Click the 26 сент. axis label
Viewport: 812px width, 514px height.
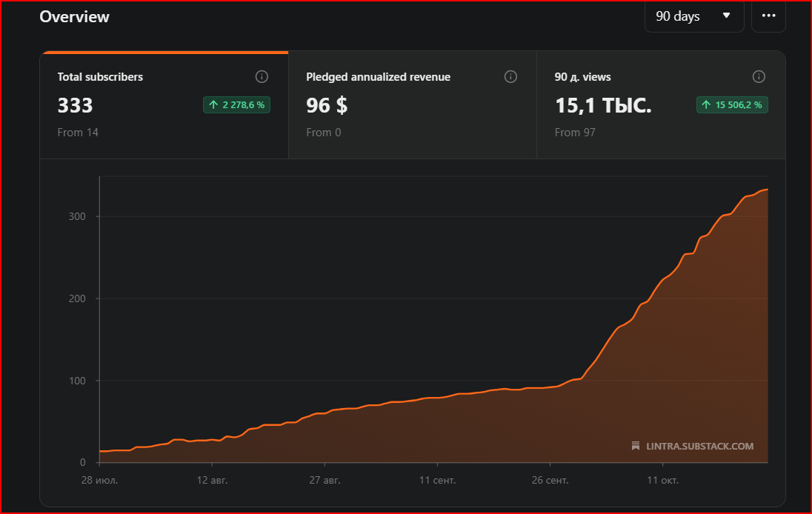tap(550, 481)
